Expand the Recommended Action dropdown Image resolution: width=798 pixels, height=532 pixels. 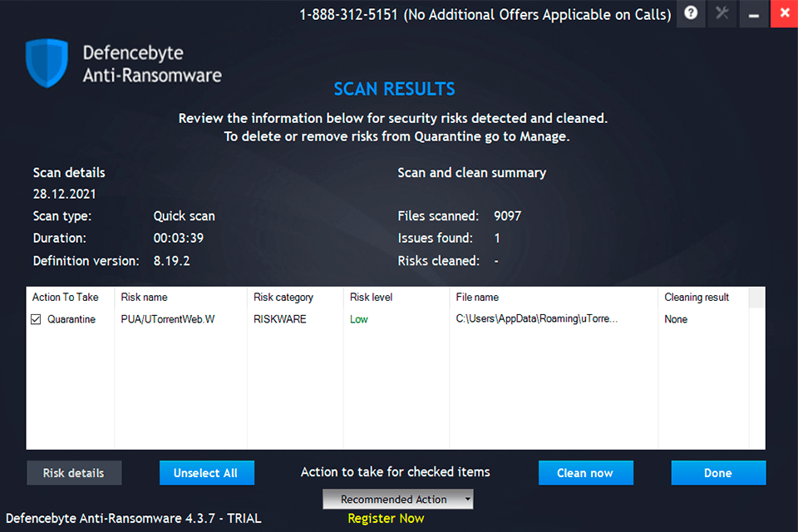398,500
